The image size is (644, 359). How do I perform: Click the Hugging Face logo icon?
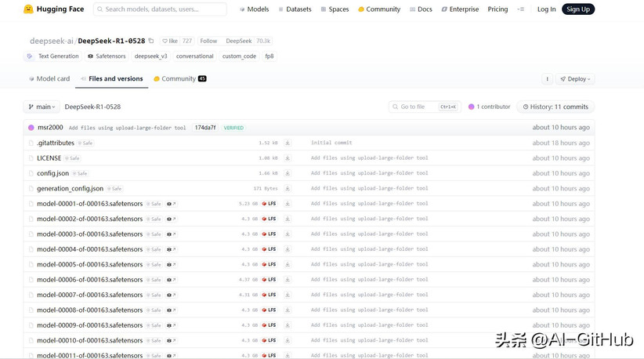[x=28, y=9]
